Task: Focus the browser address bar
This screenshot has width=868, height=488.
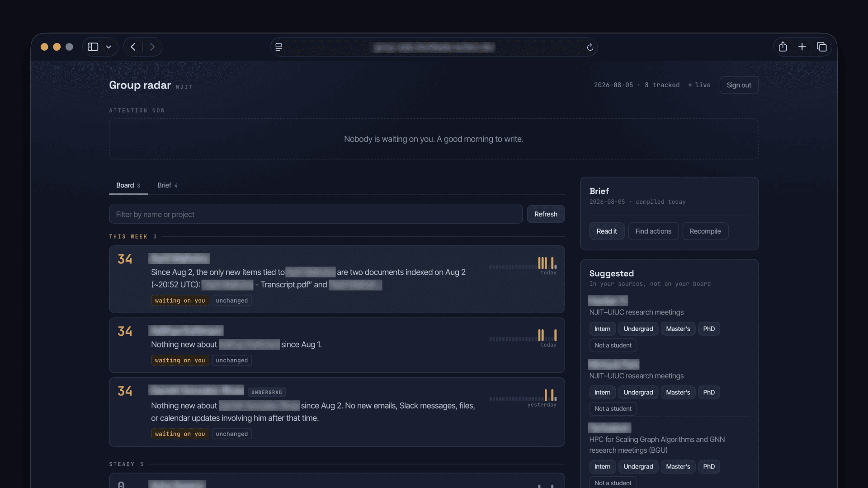Action: pyautogui.click(x=434, y=47)
